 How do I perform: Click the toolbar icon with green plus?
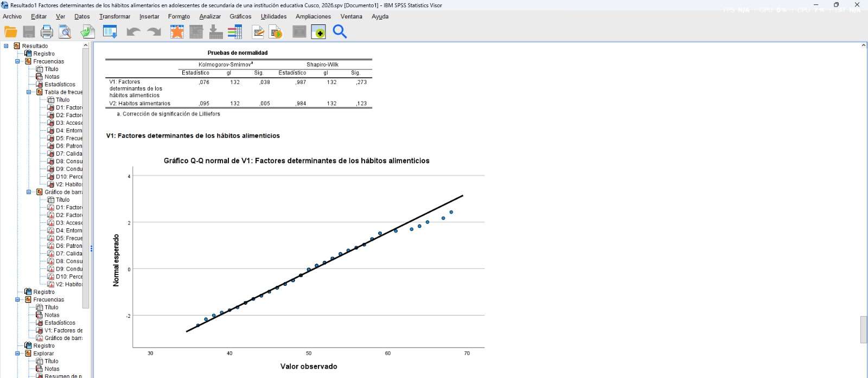pyautogui.click(x=318, y=32)
